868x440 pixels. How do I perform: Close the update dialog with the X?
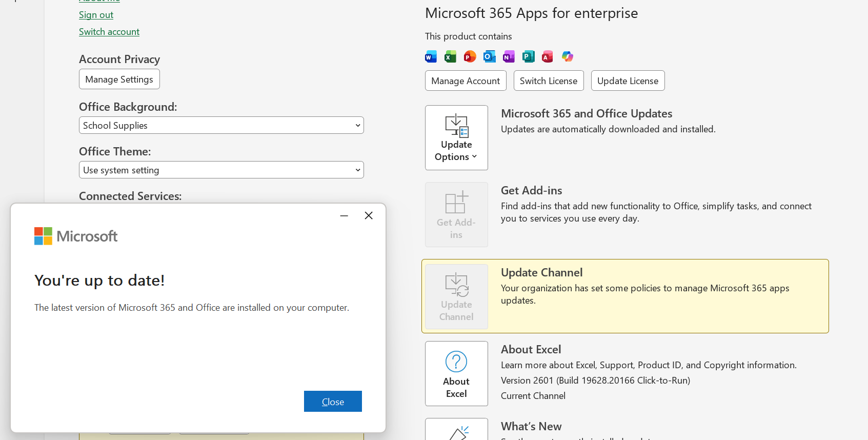coord(369,215)
